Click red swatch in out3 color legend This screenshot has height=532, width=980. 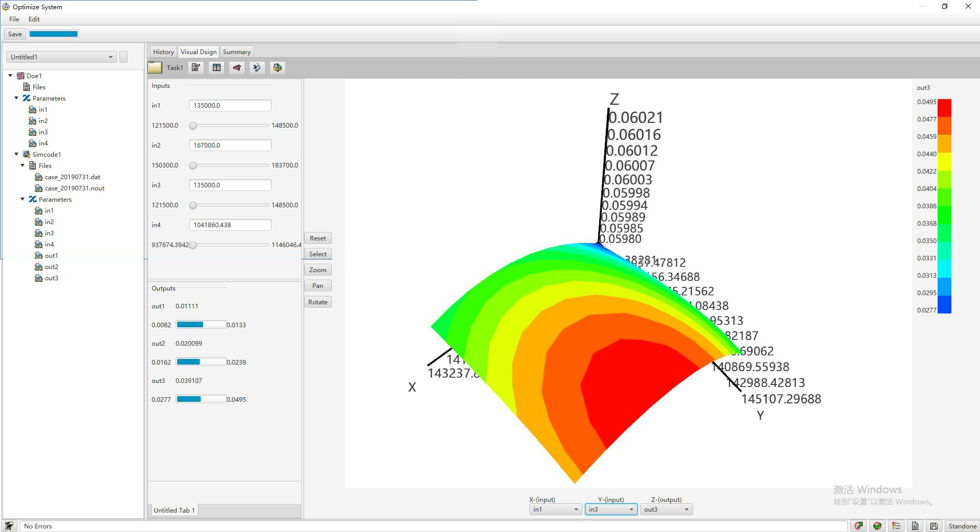[x=944, y=108]
